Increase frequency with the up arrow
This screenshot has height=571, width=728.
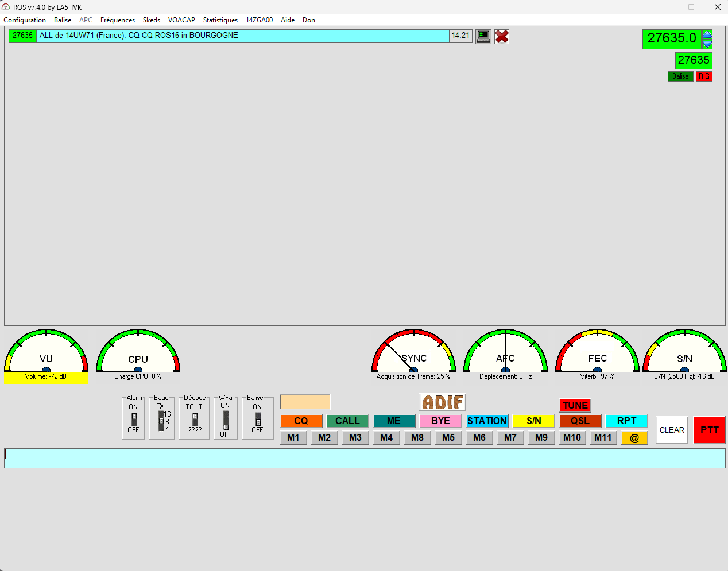707,34
